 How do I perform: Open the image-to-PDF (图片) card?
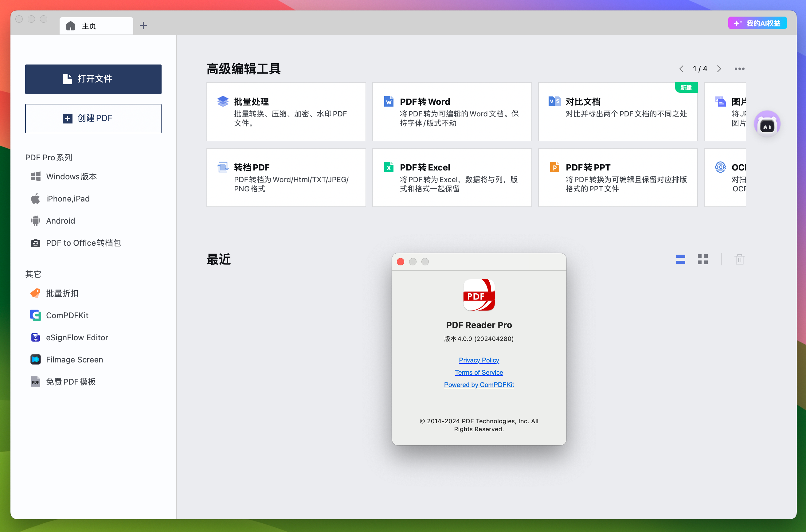tap(725, 111)
